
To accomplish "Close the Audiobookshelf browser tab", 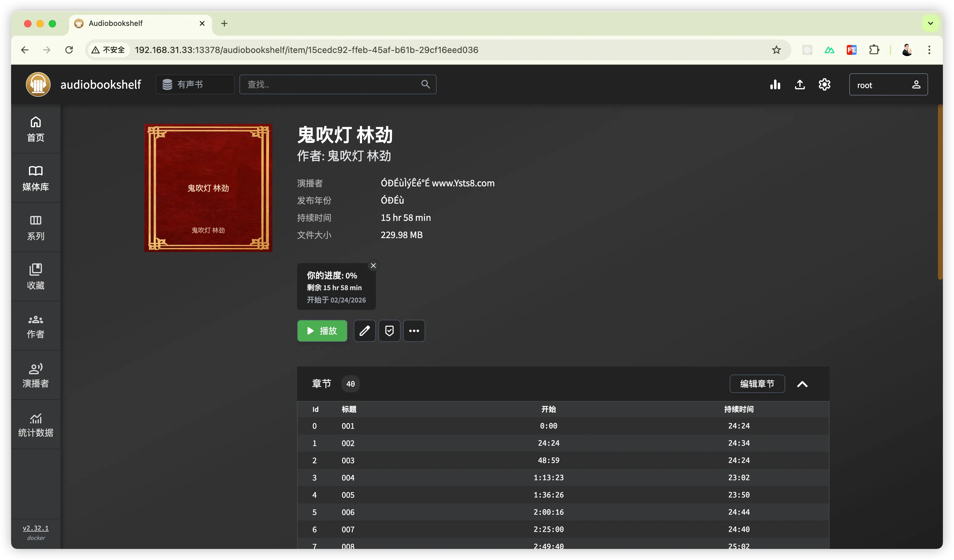I will pyautogui.click(x=202, y=23).
